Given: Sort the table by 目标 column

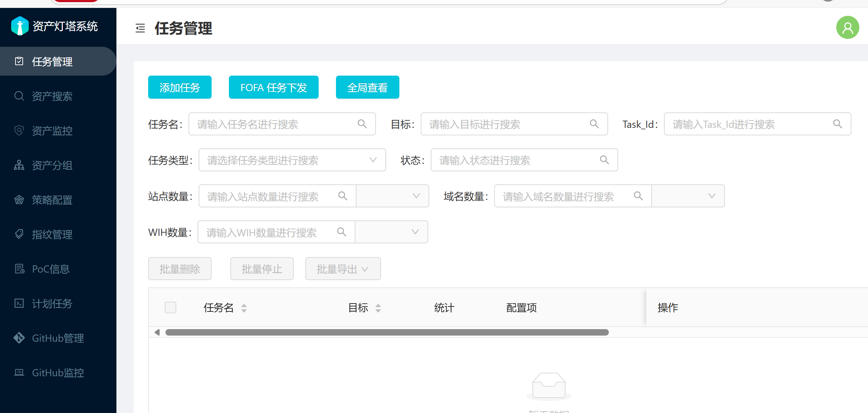Looking at the screenshot, I should tap(378, 308).
